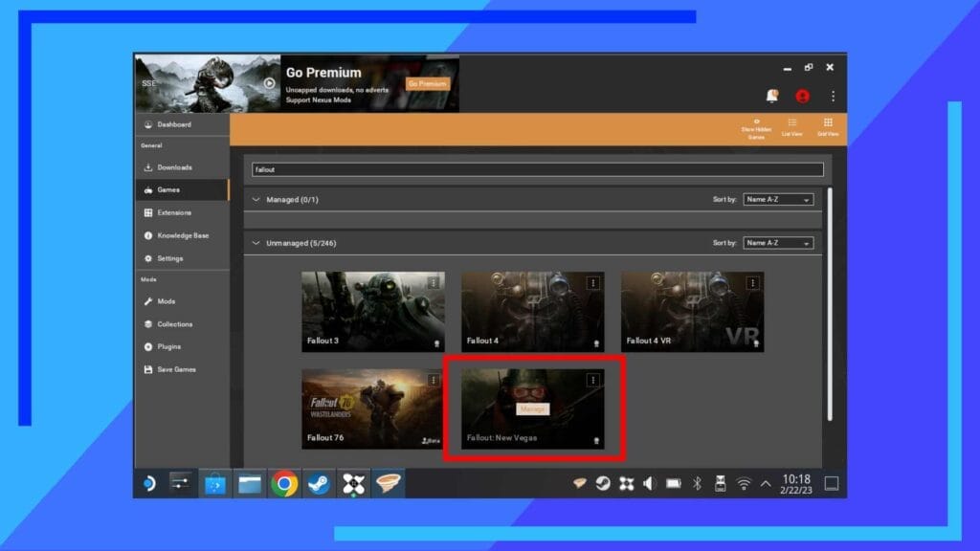Open the vertical dots menu by the profile
The image size is (980, 551).
834,97
